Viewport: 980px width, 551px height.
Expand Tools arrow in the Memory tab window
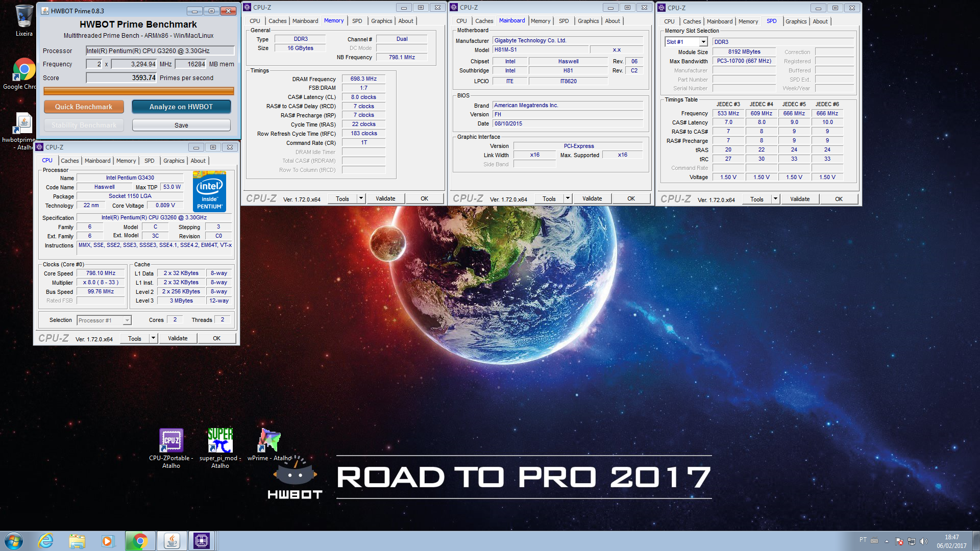361,198
